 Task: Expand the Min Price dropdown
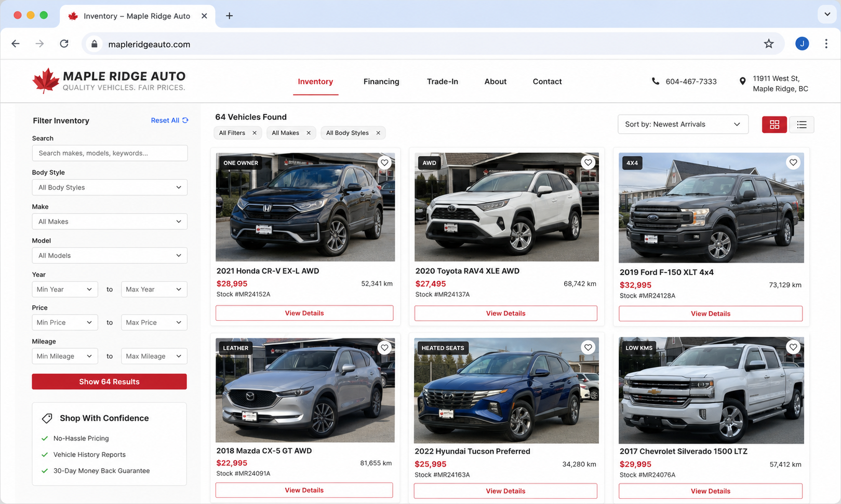[x=65, y=322]
